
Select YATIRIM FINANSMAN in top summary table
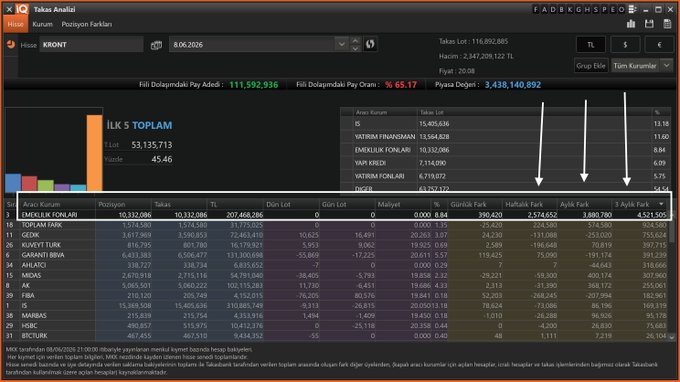tap(505, 137)
